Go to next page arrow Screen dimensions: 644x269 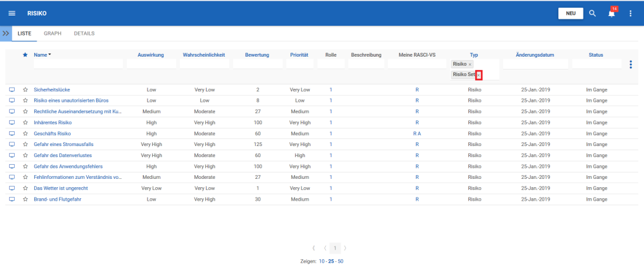[x=345, y=248]
